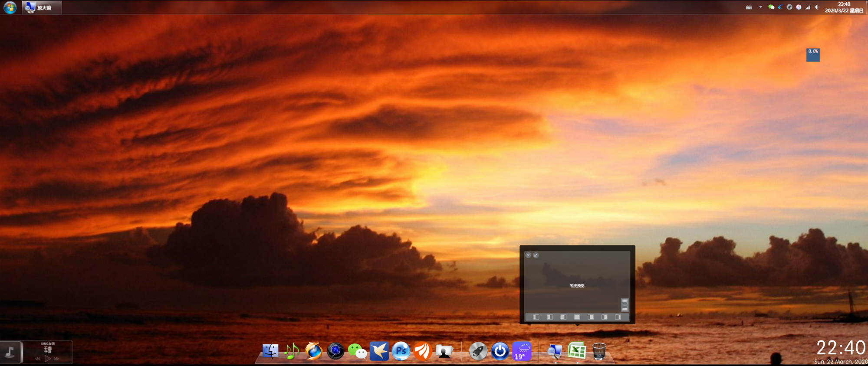Image resolution: width=868 pixels, height=366 pixels.
Task: Click the blue bird tray icon
Action: tap(780, 7)
